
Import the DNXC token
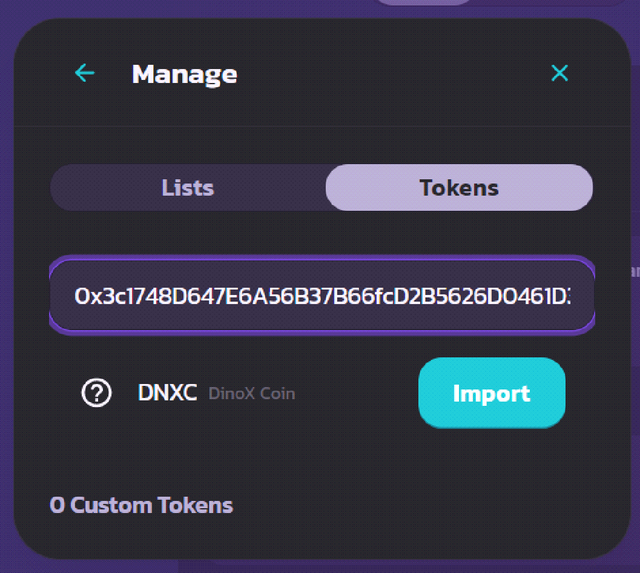pos(492,393)
